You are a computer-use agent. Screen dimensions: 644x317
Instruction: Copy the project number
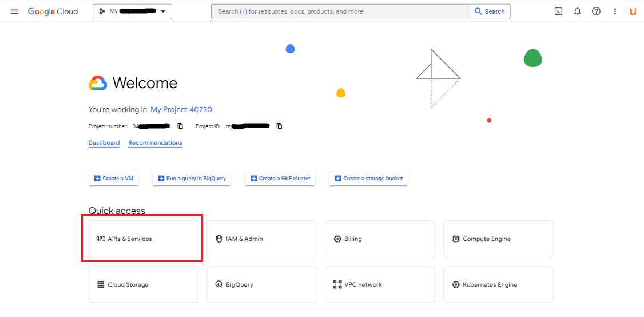pos(180,126)
